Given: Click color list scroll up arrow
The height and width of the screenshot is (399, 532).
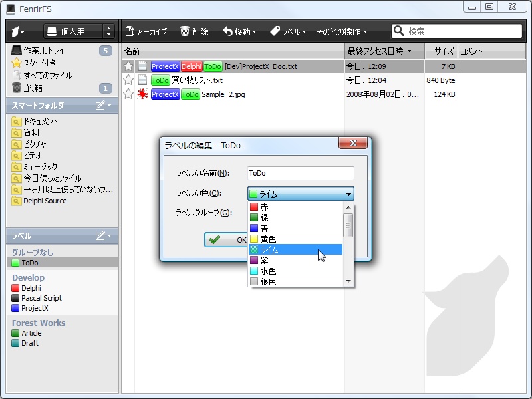Looking at the screenshot, I should (x=348, y=207).
